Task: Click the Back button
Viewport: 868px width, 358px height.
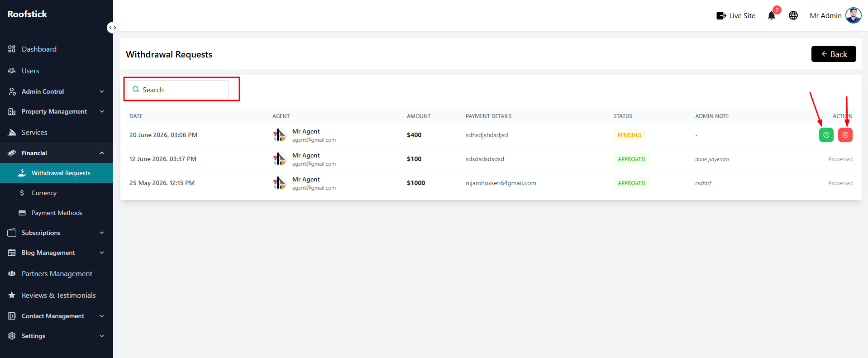Action: [x=834, y=54]
